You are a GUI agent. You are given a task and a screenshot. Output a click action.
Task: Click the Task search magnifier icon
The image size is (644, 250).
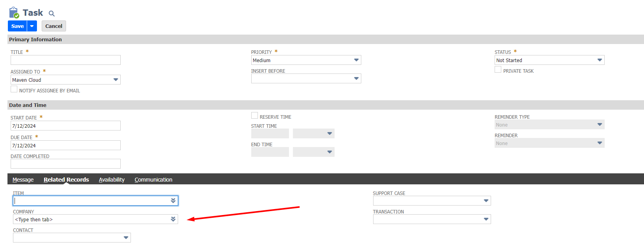click(x=52, y=14)
